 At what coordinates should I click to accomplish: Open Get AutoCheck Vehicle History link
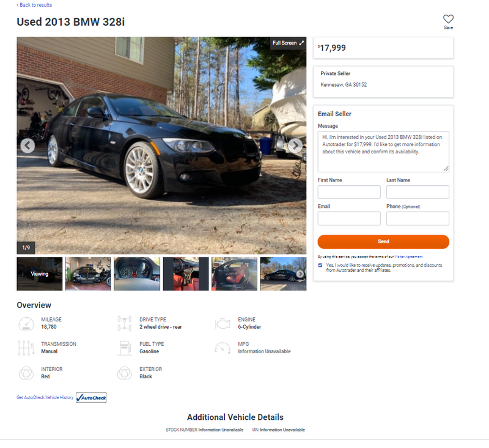45,397
